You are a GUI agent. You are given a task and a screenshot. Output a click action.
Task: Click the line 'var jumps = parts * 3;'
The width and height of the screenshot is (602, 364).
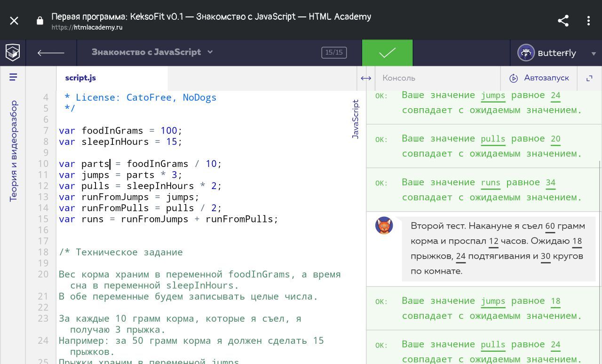coord(120,175)
